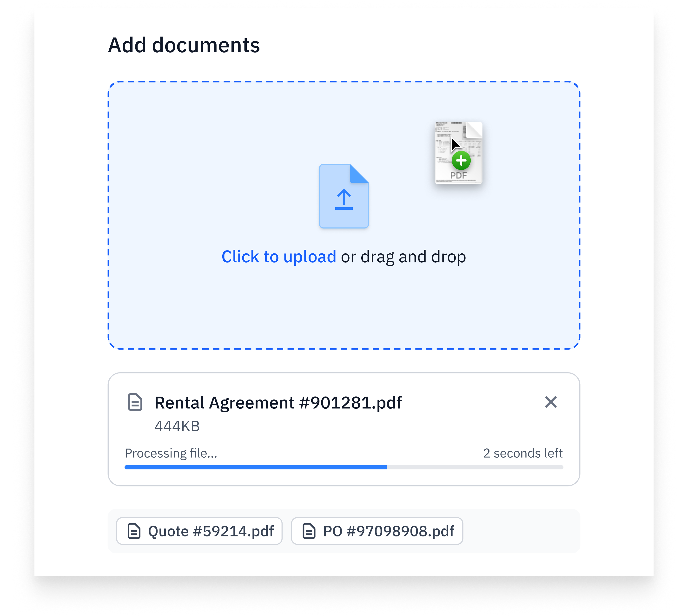
Task: Click the "Processing file..." status text
Action: pyautogui.click(x=171, y=453)
